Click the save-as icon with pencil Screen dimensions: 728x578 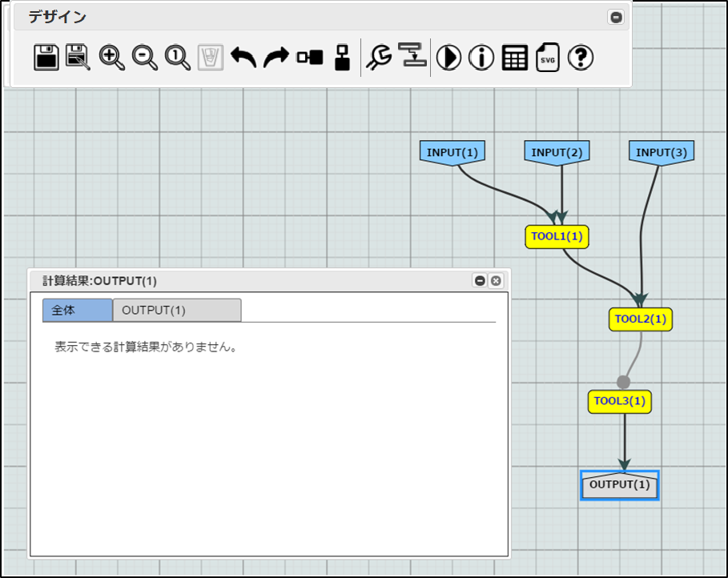tap(78, 58)
